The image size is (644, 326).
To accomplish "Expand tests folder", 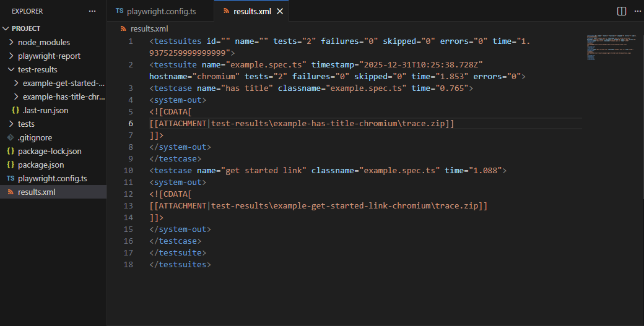I will point(11,124).
